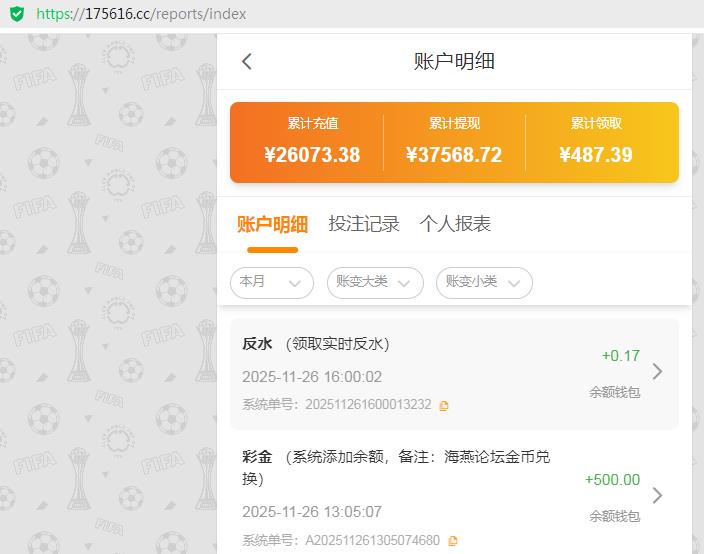The width and height of the screenshot is (704, 554).
Task: Switch to the 投注记录 tab
Action: [x=364, y=224]
